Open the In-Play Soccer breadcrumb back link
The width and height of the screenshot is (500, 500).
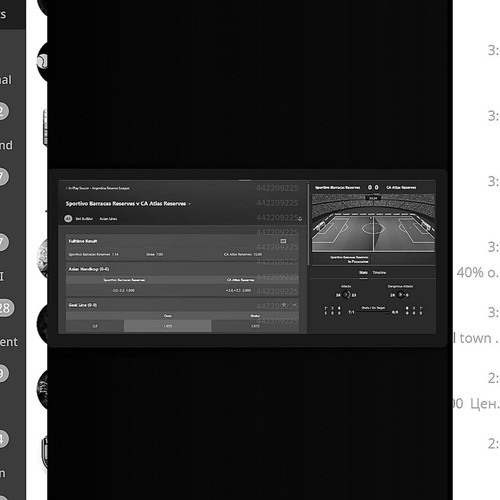pos(97,188)
